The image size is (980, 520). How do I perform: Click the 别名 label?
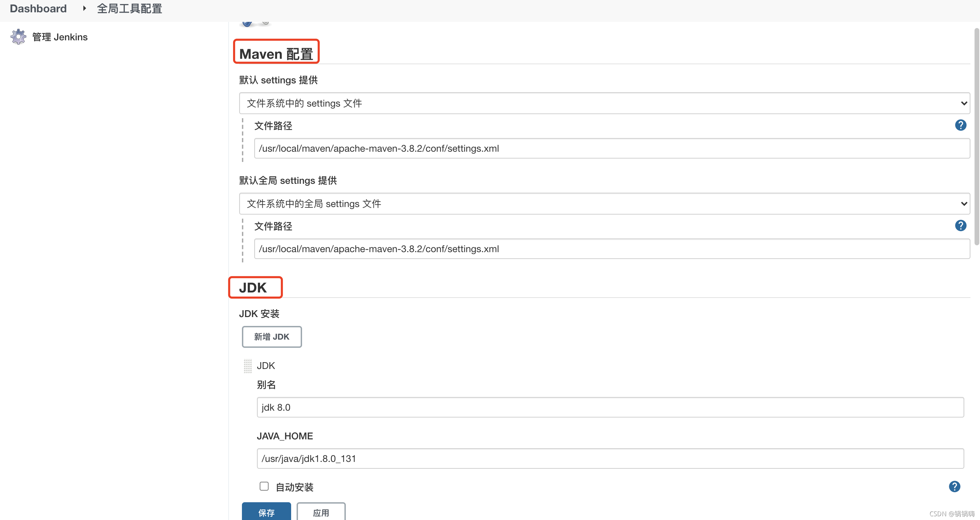[266, 385]
